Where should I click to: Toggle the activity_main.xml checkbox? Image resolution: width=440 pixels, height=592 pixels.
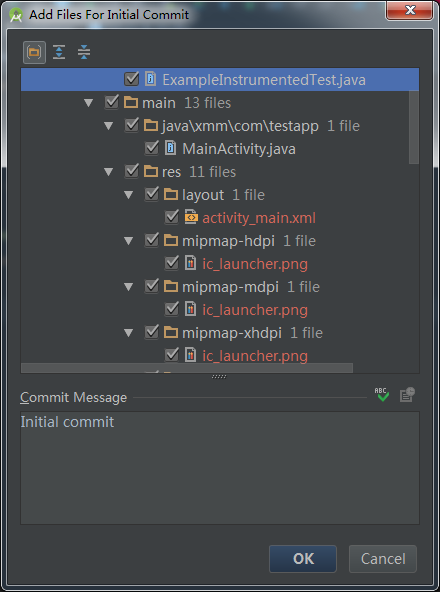tap(171, 217)
